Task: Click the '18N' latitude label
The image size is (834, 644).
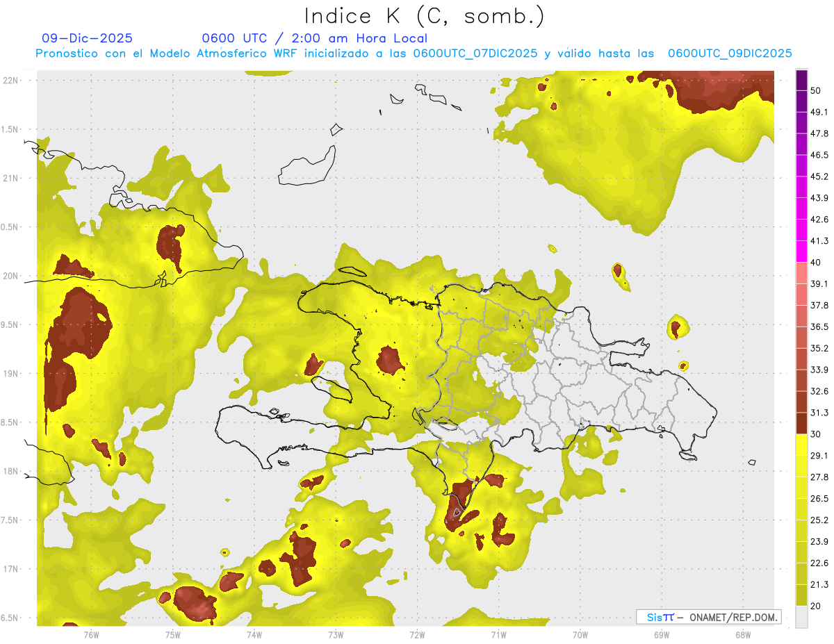Action: tap(12, 472)
